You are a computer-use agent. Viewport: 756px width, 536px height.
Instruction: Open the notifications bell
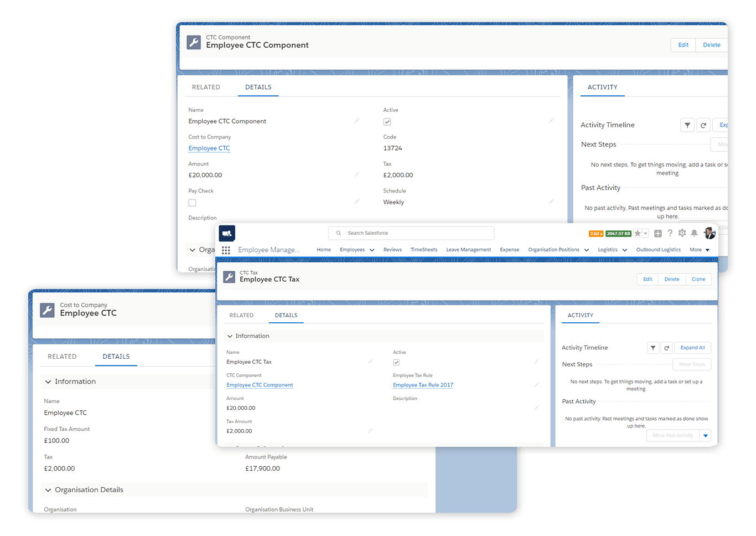(694, 233)
